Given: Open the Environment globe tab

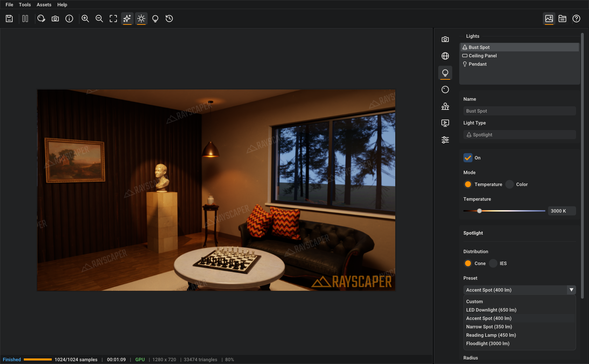Looking at the screenshot, I should pyautogui.click(x=445, y=56).
